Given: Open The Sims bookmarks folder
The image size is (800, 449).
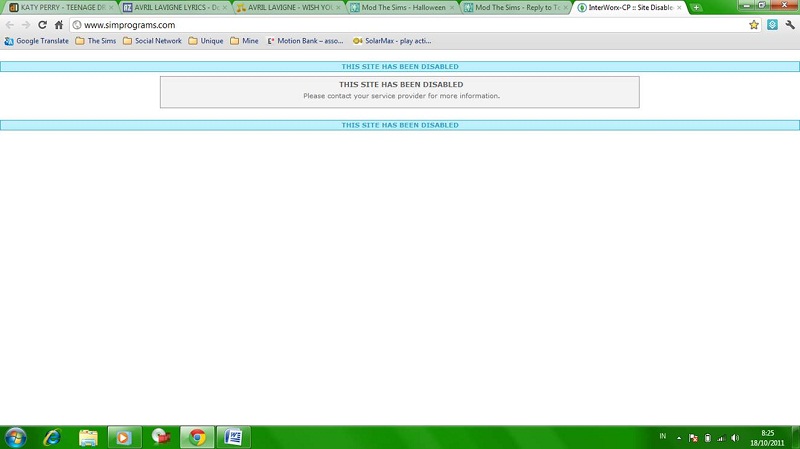Looking at the screenshot, I should click(95, 41).
